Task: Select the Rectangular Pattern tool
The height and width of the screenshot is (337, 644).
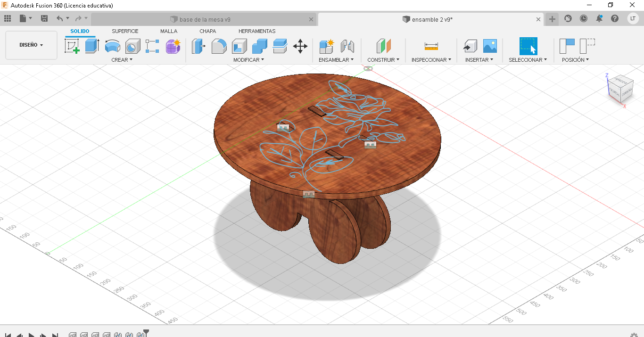Action: (x=152, y=46)
